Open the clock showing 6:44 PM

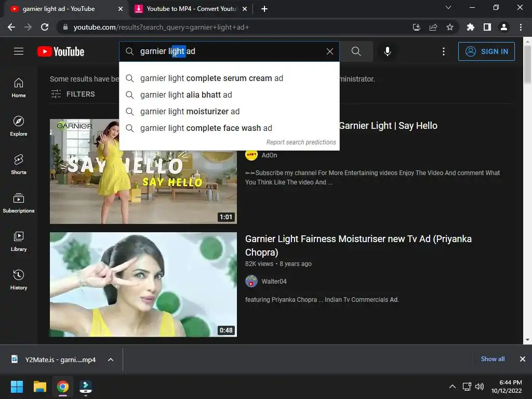(507, 387)
